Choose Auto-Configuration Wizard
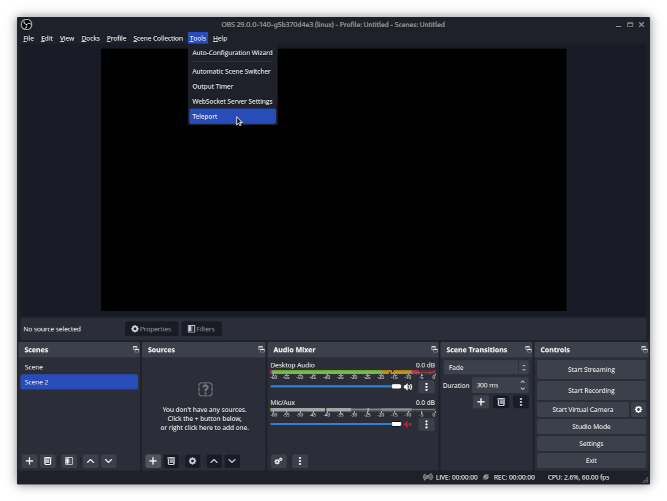This screenshot has height=501, width=667. click(232, 53)
